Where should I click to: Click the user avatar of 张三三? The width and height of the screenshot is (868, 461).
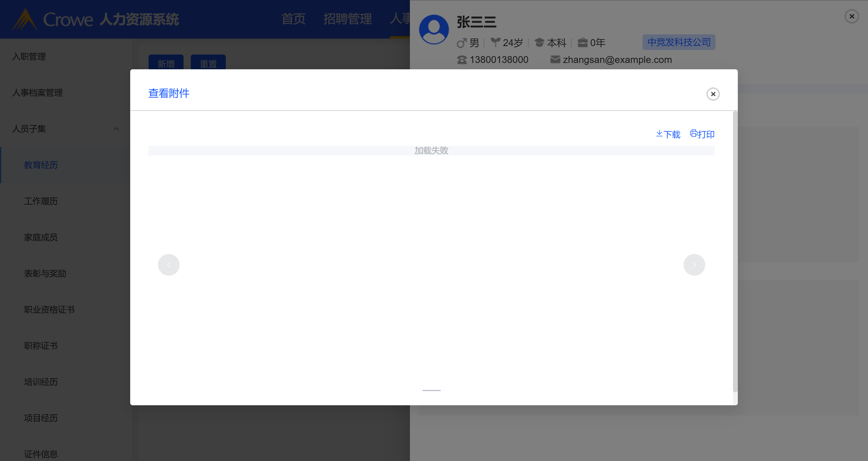(x=434, y=29)
